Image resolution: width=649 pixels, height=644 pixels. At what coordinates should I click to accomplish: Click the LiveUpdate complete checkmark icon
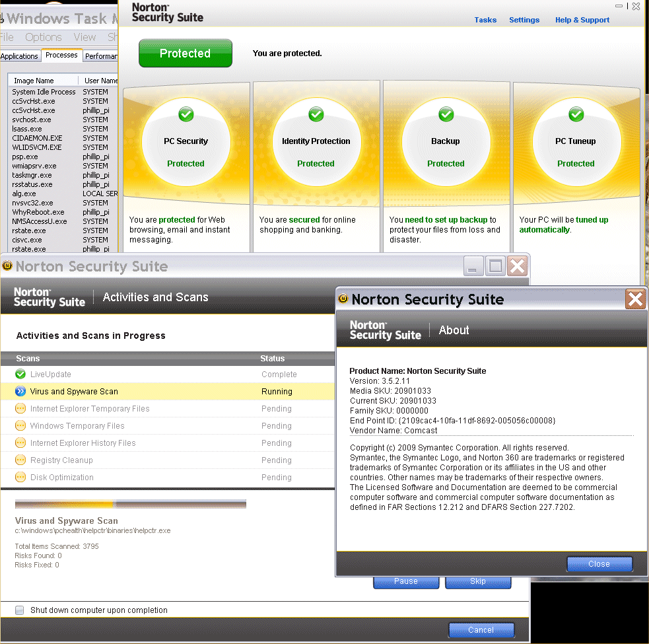tap(20, 375)
